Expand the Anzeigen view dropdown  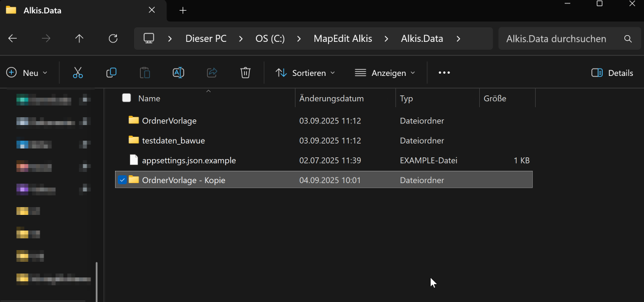tap(385, 73)
